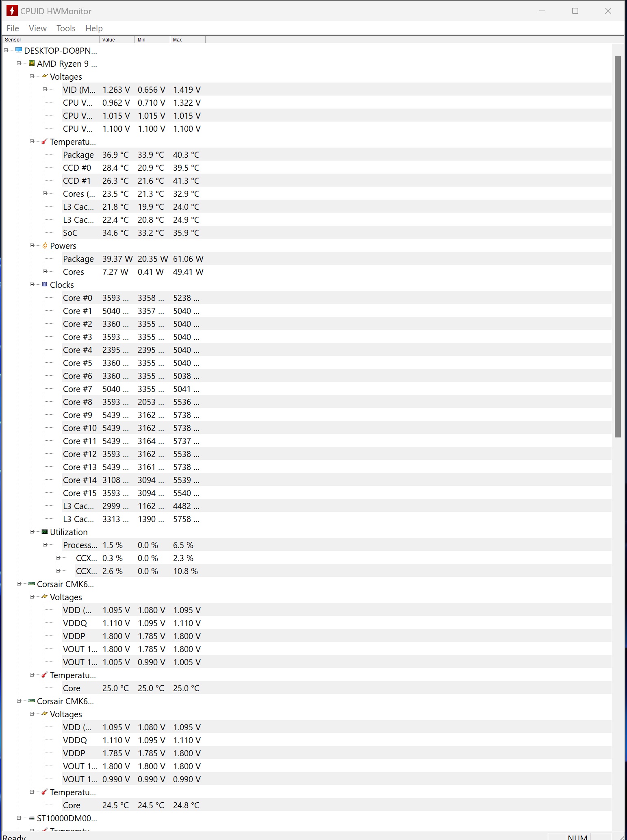
Task: Select the Core #4 clock row
Action: [x=336, y=350]
